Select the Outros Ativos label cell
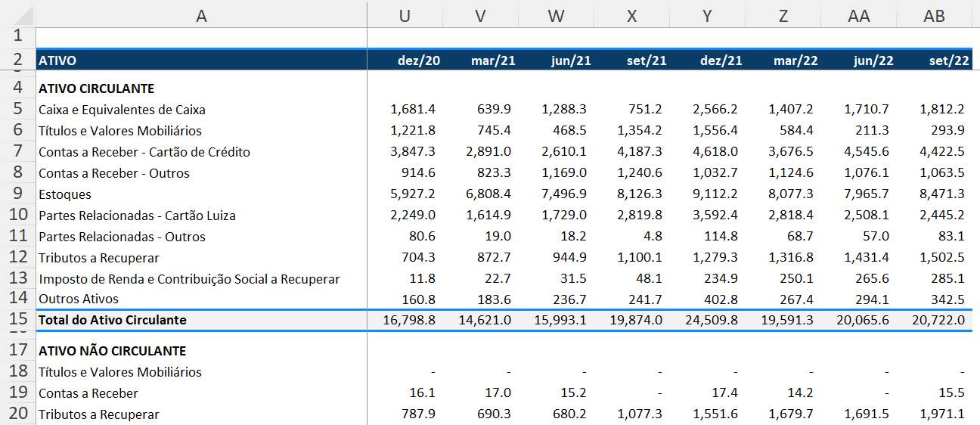Image resolution: width=980 pixels, height=425 pixels. click(201, 299)
